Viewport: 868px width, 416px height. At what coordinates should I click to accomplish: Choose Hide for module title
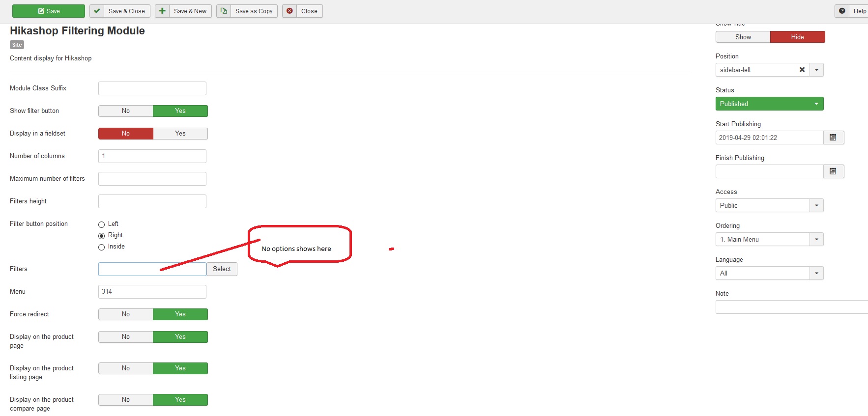[798, 37]
